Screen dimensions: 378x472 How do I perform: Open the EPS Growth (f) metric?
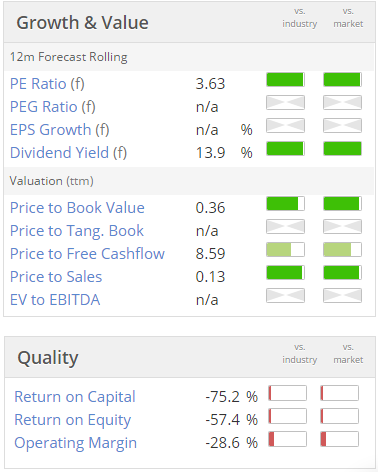pos(60,130)
